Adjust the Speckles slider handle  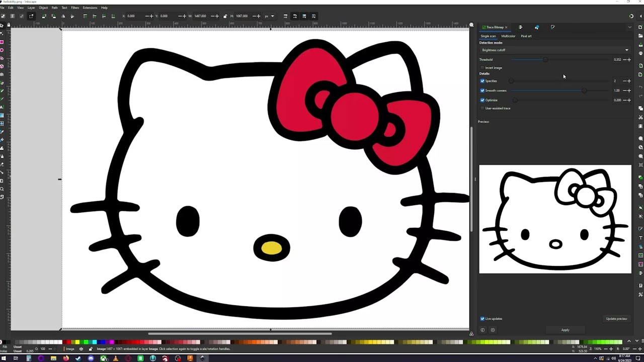(511, 81)
